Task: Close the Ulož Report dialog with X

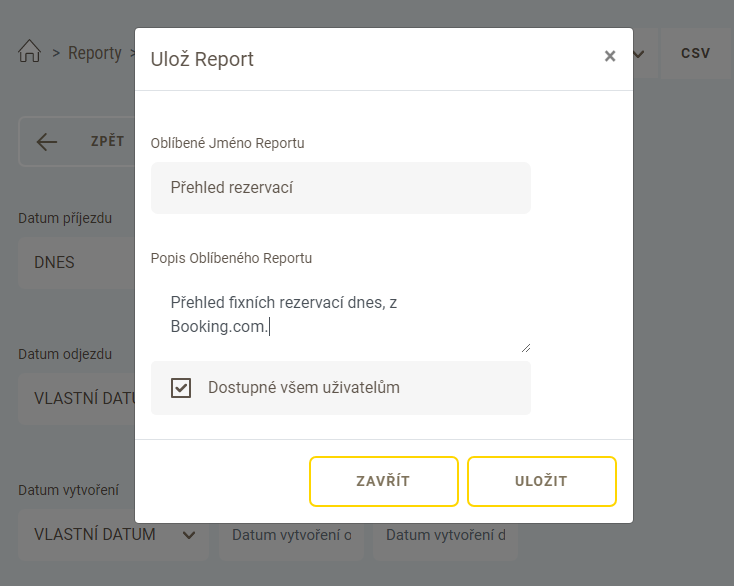Action: pos(609,56)
